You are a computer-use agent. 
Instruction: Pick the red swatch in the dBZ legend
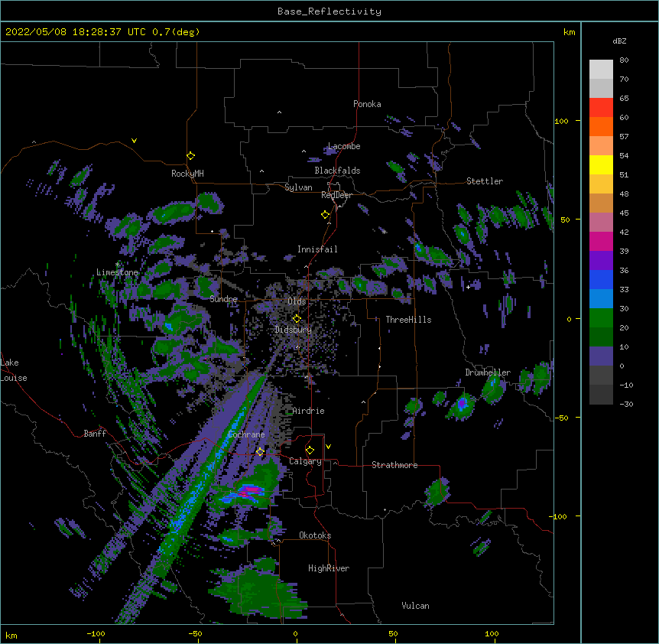click(601, 108)
